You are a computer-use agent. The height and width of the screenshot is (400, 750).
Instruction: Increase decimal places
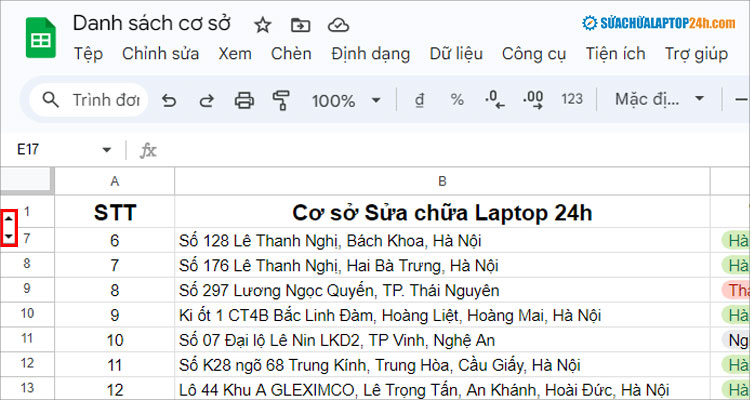coord(533,100)
